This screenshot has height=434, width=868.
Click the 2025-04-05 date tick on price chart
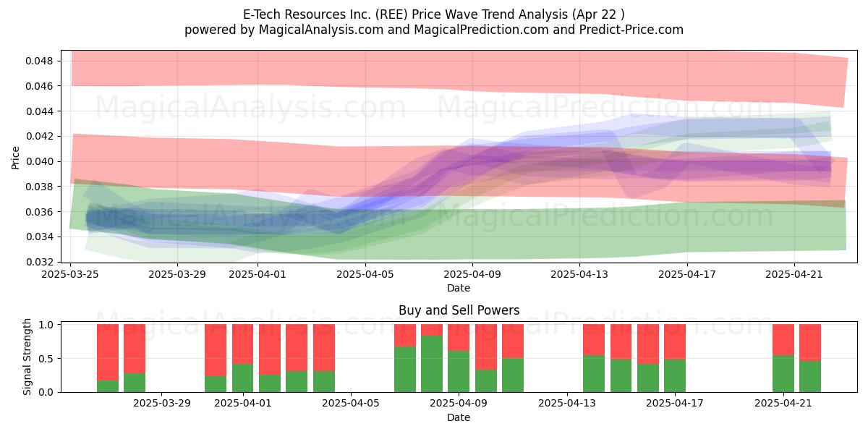point(365,274)
